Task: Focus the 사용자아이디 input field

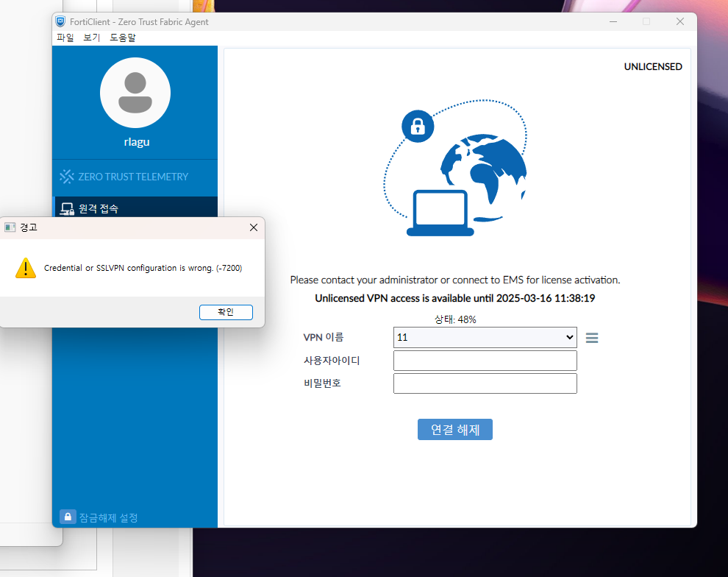Action: tap(485, 361)
